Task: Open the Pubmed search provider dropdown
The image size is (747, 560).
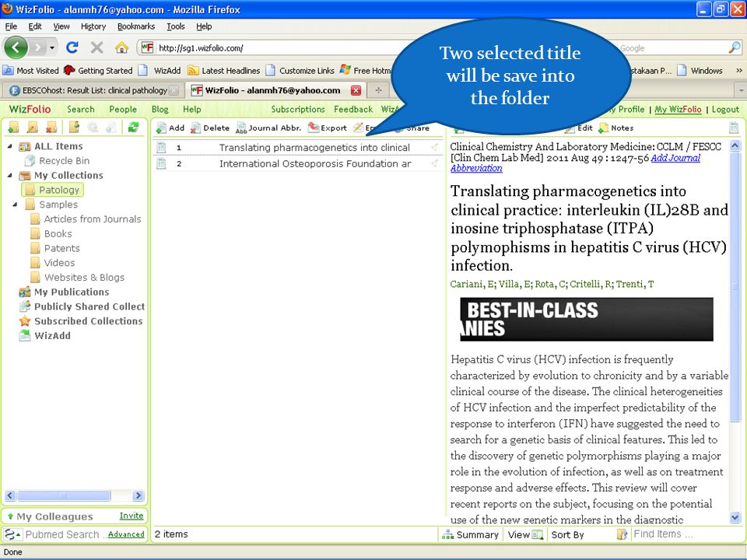Action: pyautogui.click(x=12, y=534)
